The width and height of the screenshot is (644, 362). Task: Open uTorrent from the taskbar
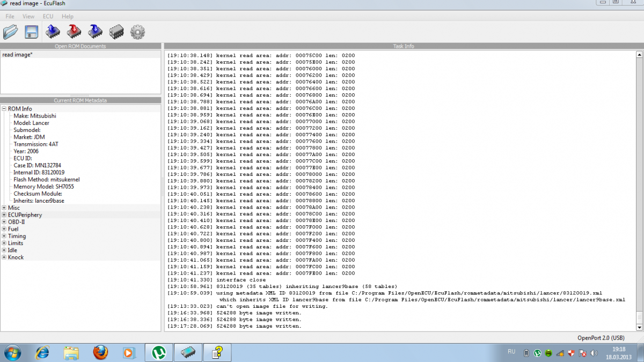(x=158, y=352)
